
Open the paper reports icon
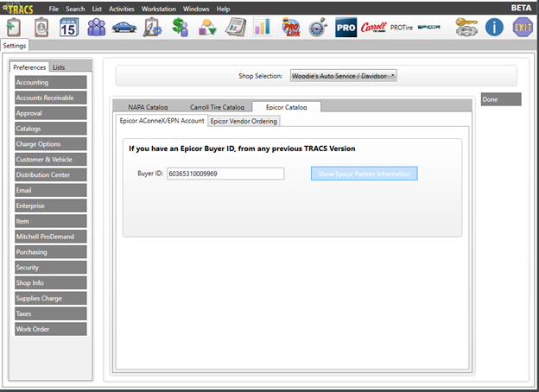click(x=236, y=28)
